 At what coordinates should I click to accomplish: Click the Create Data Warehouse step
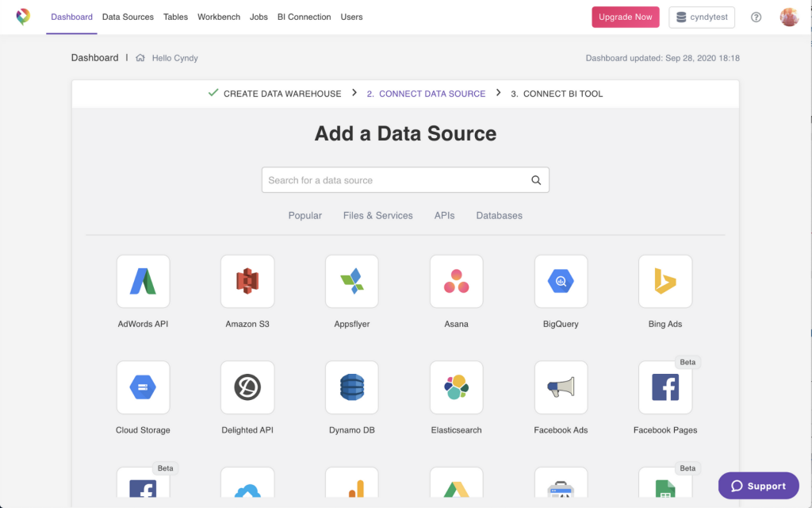coord(275,94)
